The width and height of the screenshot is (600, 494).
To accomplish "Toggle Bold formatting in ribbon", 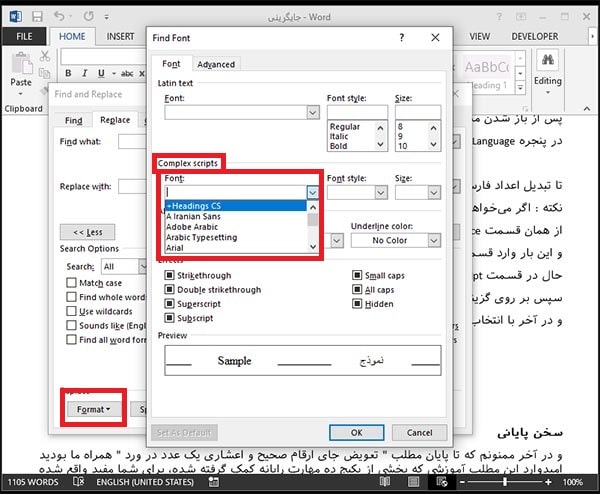I will (68, 73).
